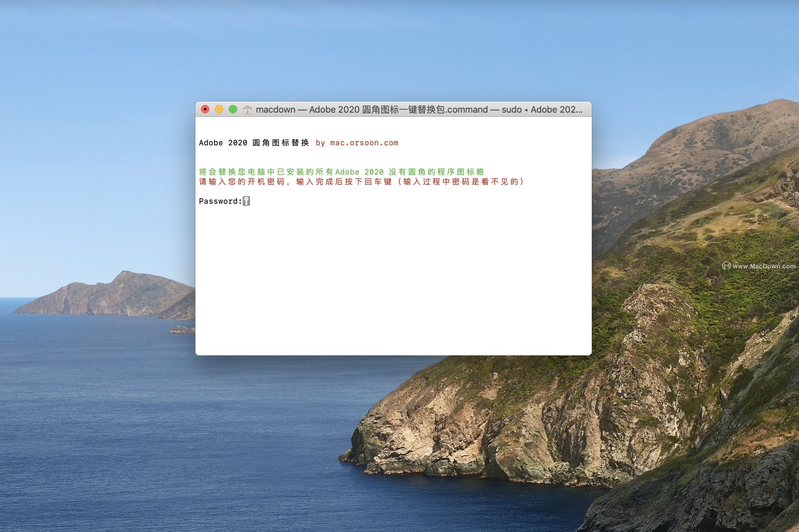Maximize the Terminal window with green button
This screenshot has width=799, height=532.
click(233, 110)
